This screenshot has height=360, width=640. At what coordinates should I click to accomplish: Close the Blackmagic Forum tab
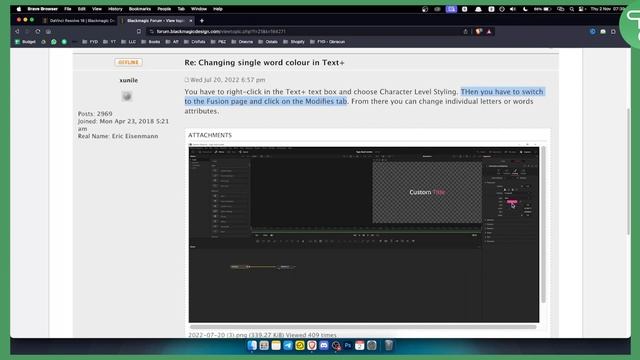click(x=191, y=20)
